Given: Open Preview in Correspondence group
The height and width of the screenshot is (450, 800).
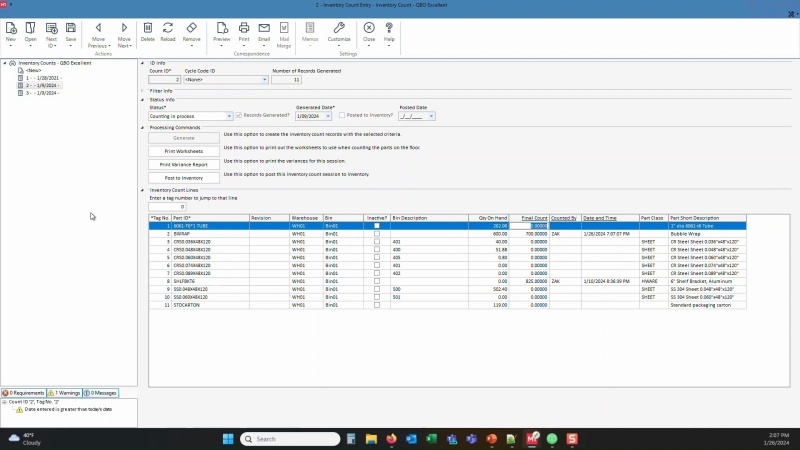Looking at the screenshot, I should (x=221, y=28).
